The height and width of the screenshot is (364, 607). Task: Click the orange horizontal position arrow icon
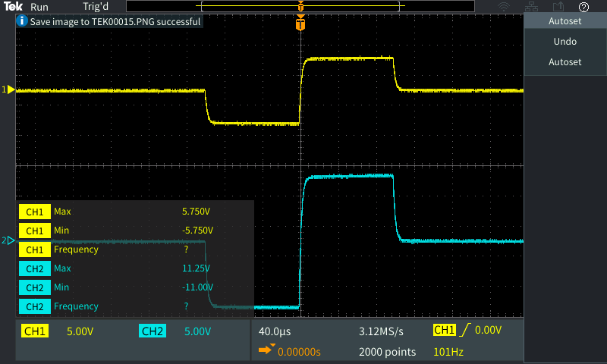point(267,350)
